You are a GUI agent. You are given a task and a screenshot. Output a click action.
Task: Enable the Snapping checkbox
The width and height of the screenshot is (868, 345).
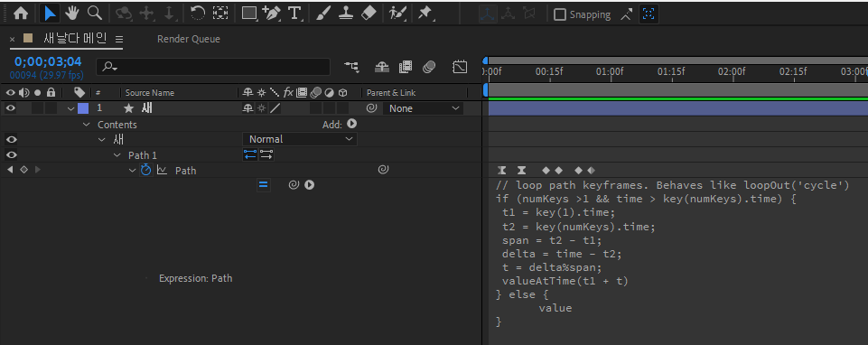[x=560, y=14]
